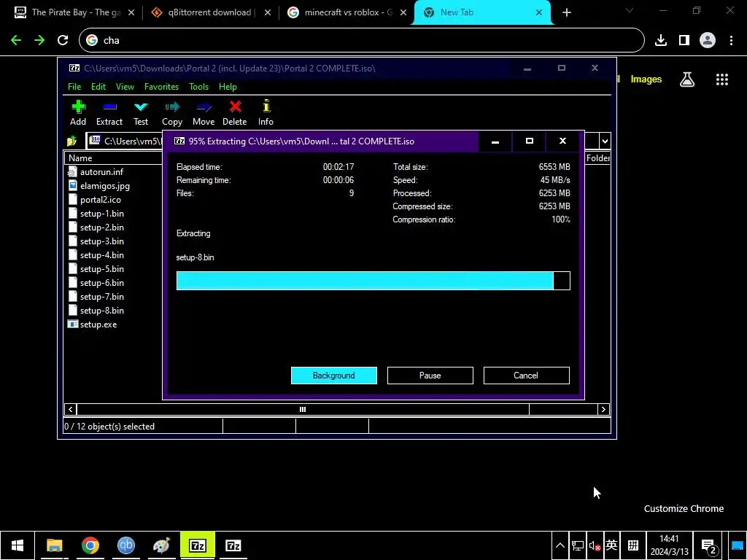Toggle the Chrome side panel icon
The width and height of the screenshot is (747, 560).
click(x=684, y=41)
